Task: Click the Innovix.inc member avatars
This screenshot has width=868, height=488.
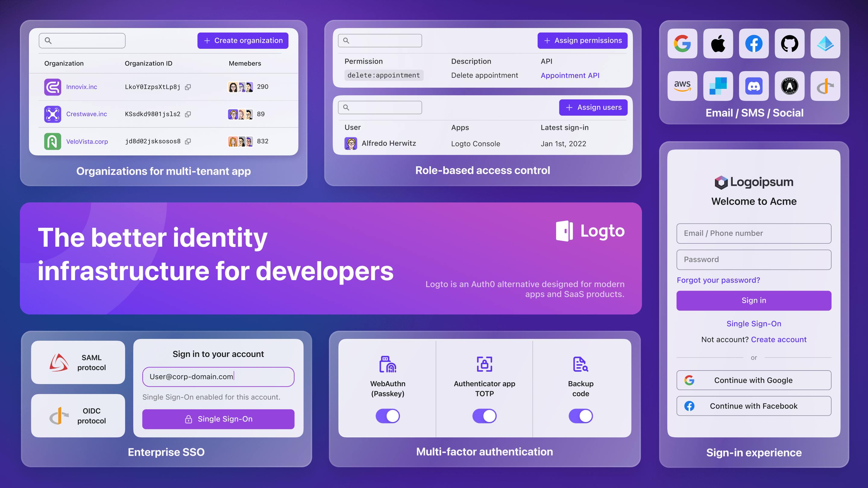Action: pyautogui.click(x=241, y=87)
